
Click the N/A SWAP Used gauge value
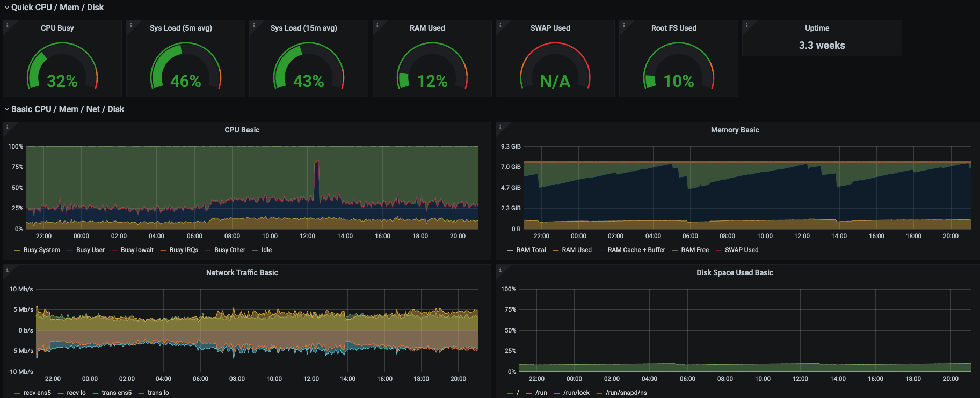tap(555, 81)
